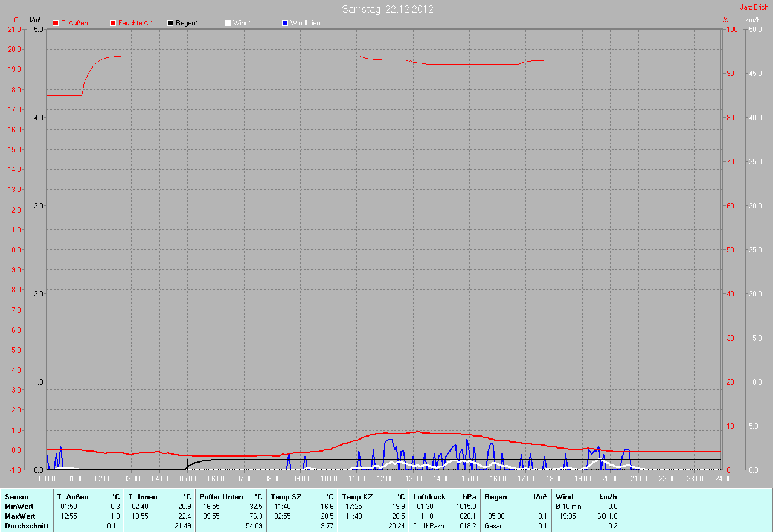The width and height of the screenshot is (773, 532).
Task: Click the '19:35' wind max time
Action: (568, 516)
